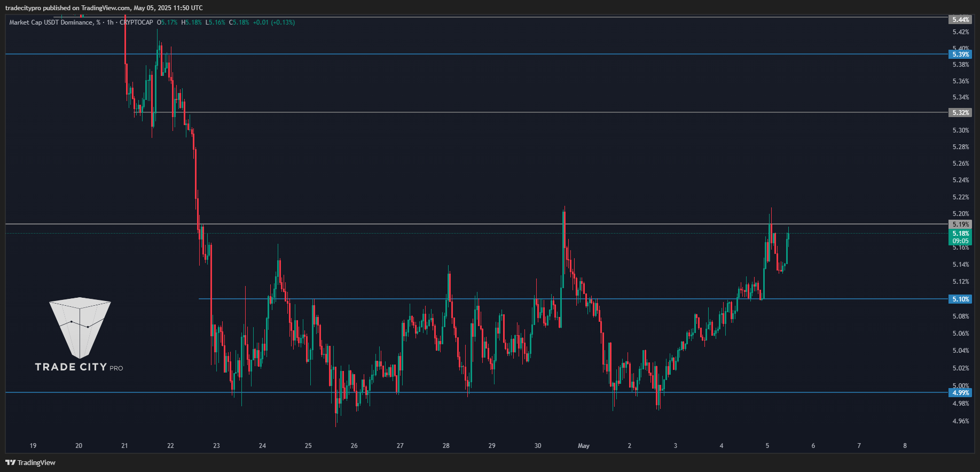
Task: Click the gray 5.44% price axis label
Action: [960, 20]
